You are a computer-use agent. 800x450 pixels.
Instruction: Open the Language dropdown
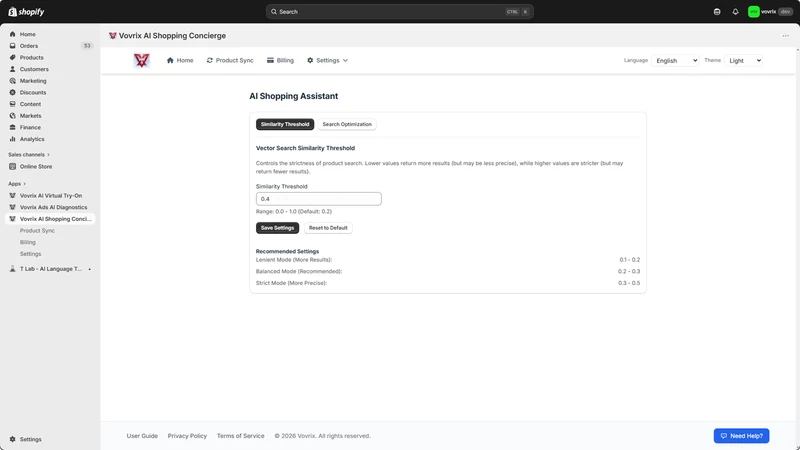click(x=675, y=61)
